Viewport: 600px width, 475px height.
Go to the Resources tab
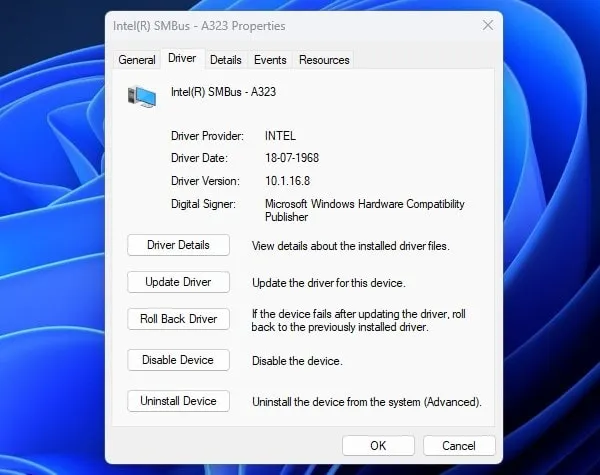click(x=324, y=60)
